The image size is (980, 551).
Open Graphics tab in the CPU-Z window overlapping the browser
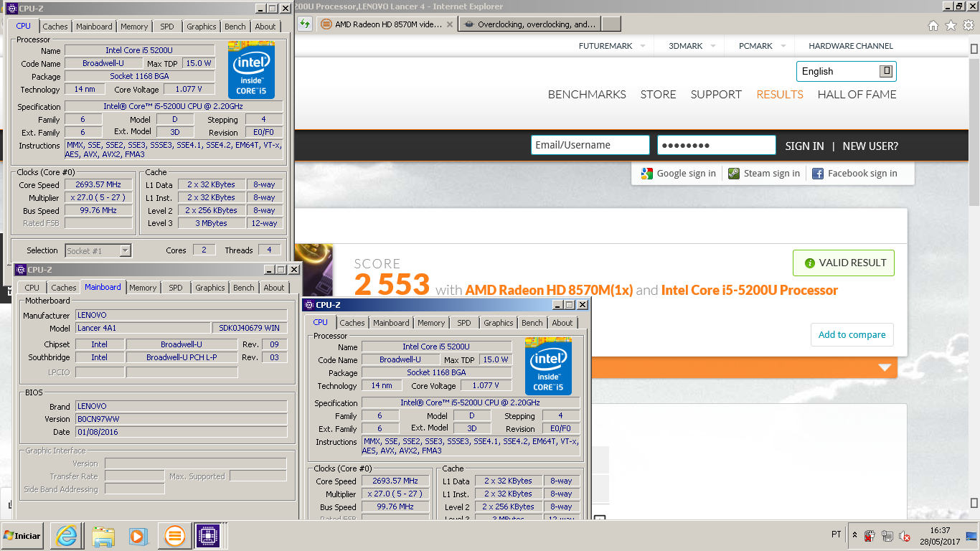click(x=499, y=323)
